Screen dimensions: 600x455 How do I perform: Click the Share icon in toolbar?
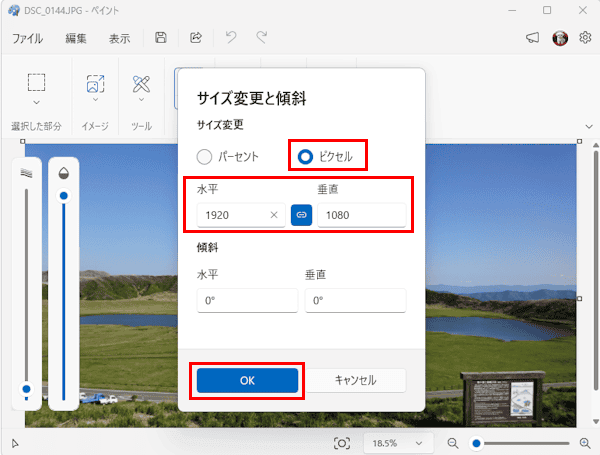pos(196,38)
